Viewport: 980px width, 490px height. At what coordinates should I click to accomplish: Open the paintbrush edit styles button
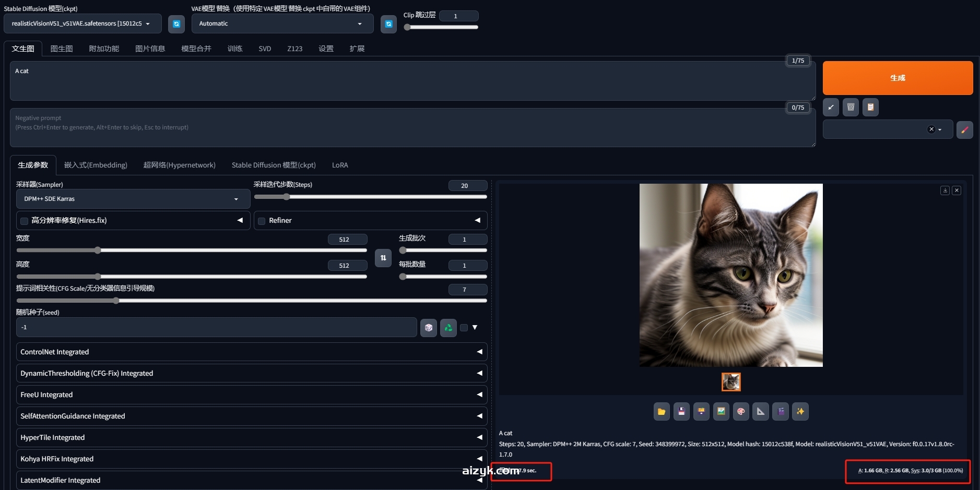(964, 130)
